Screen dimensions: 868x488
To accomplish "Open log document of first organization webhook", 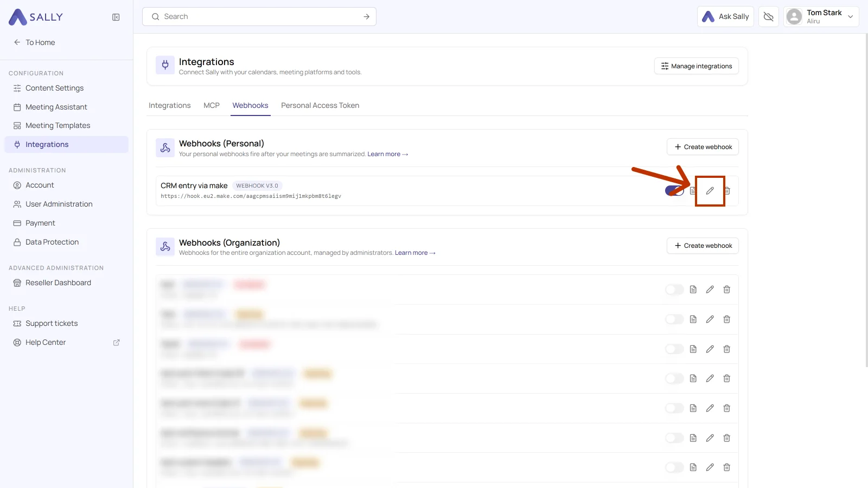I will (693, 290).
